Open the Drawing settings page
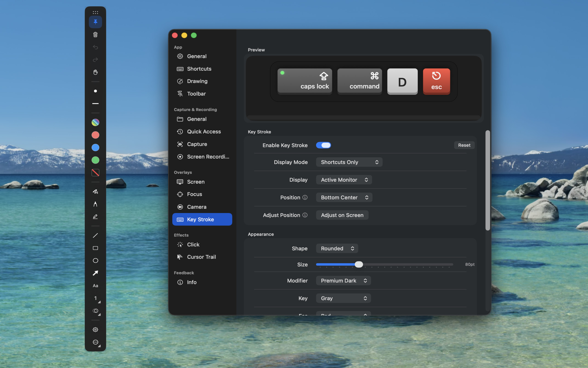 (x=202, y=81)
